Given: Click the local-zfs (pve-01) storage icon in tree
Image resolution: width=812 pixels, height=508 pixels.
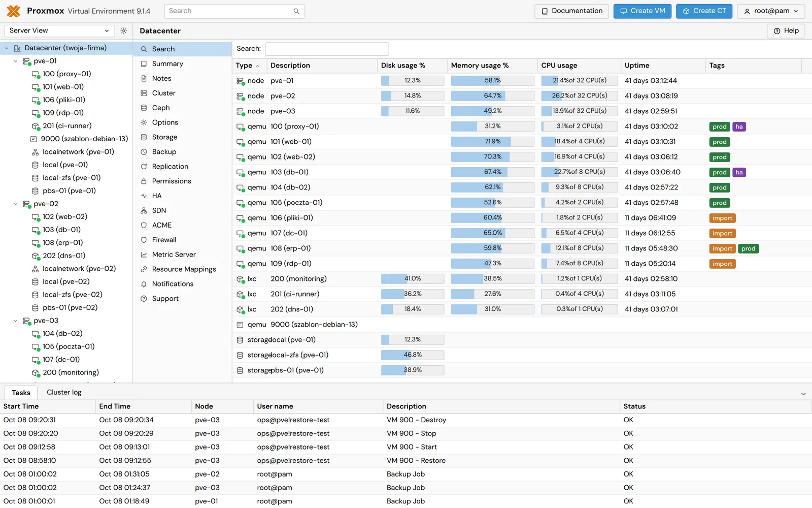Looking at the screenshot, I should pos(36,178).
